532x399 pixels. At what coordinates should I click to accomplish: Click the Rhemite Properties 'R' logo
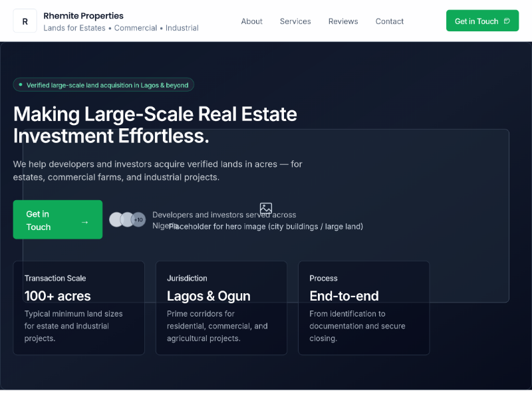[25, 21]
